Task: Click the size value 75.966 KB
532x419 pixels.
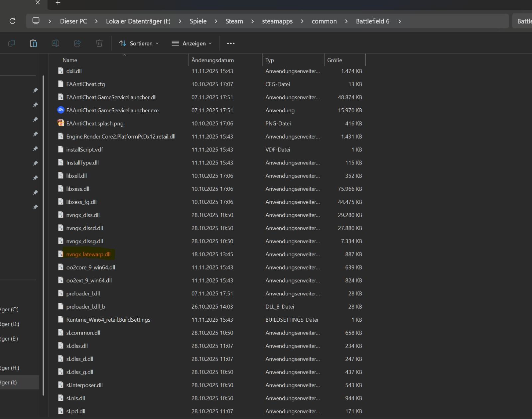Action: tap(350, 189)
